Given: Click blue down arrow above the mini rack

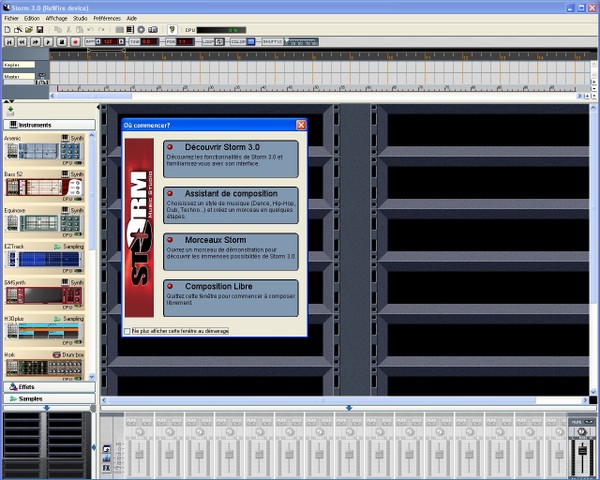Looking at the screenshot, I should pos(46,408).
